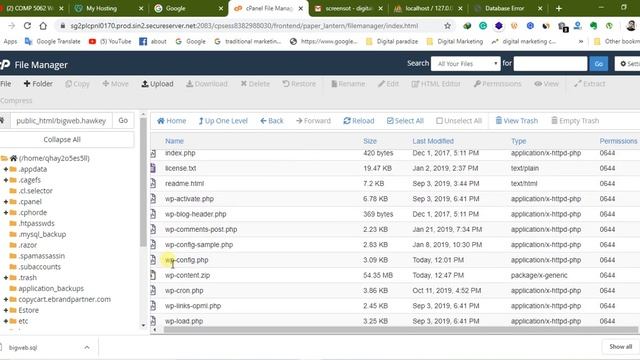Click the View toolbar button
The width and height of the screenshot is (640, 360).
[547, 84]
